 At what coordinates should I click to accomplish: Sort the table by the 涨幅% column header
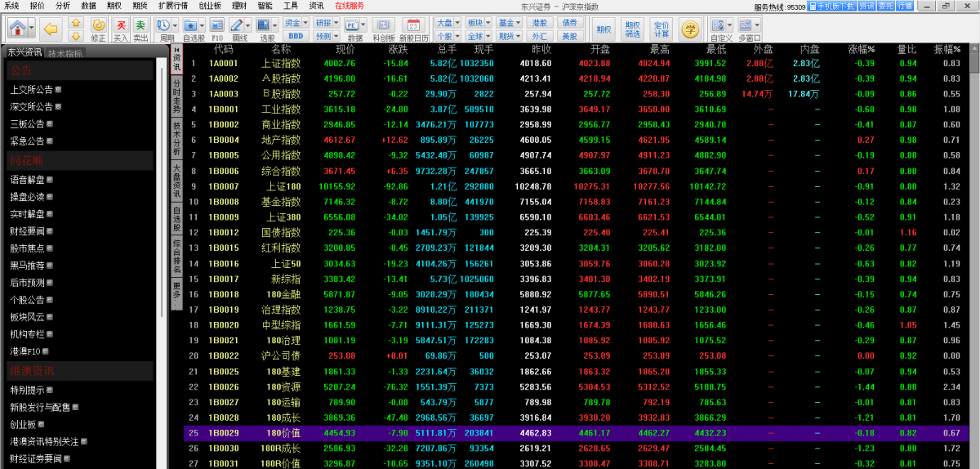(861, 50)
